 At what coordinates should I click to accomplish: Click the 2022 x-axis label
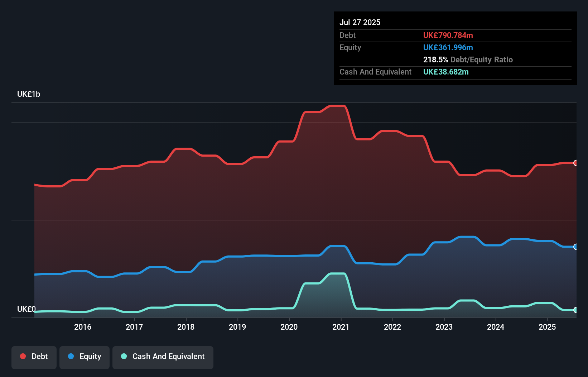click(x=392, y=327)
